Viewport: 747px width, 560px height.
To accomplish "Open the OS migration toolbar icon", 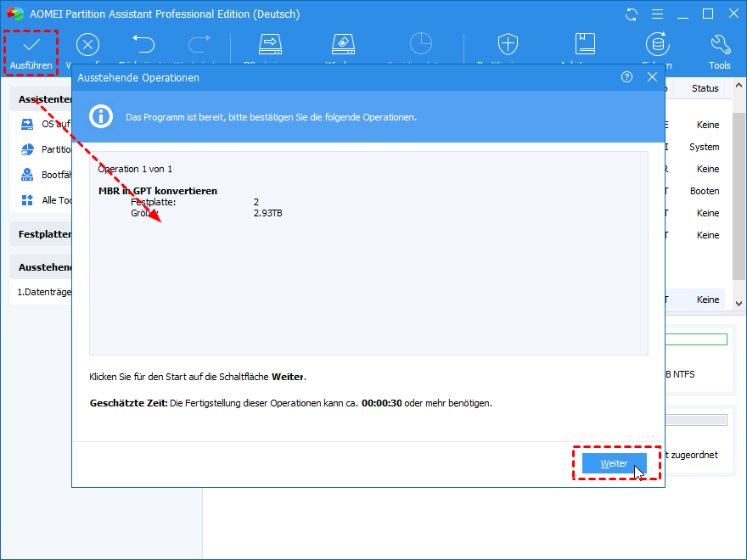I will coord(270,44).
